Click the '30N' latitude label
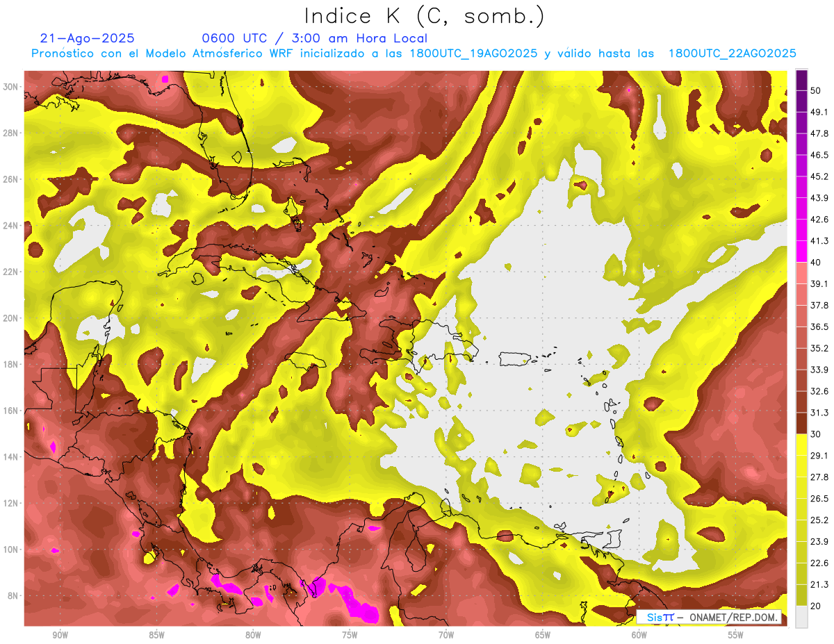The height and width of the screenshot is (644, 834). click(x=11, y=87)
